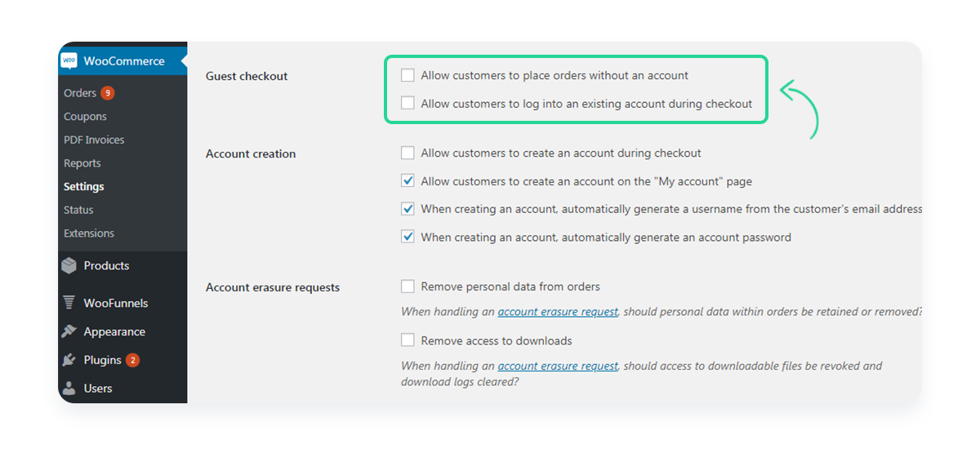
Task: Uncheck automatically generate an account password
Action: [408, 238]
